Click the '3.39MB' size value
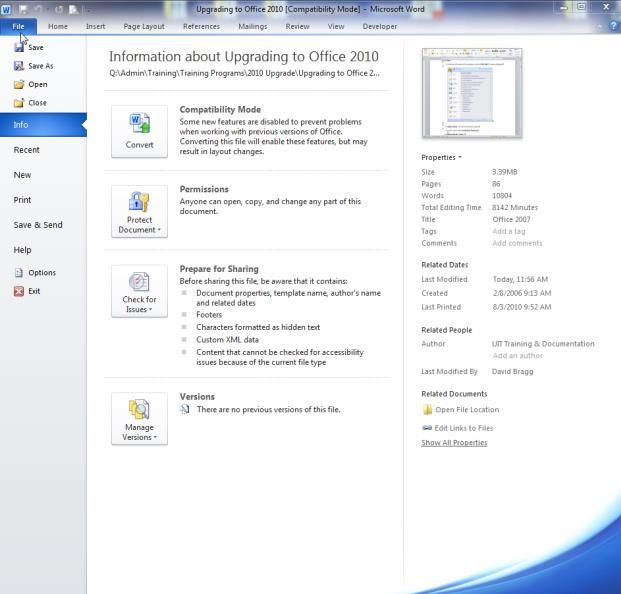 click(505, 172)
